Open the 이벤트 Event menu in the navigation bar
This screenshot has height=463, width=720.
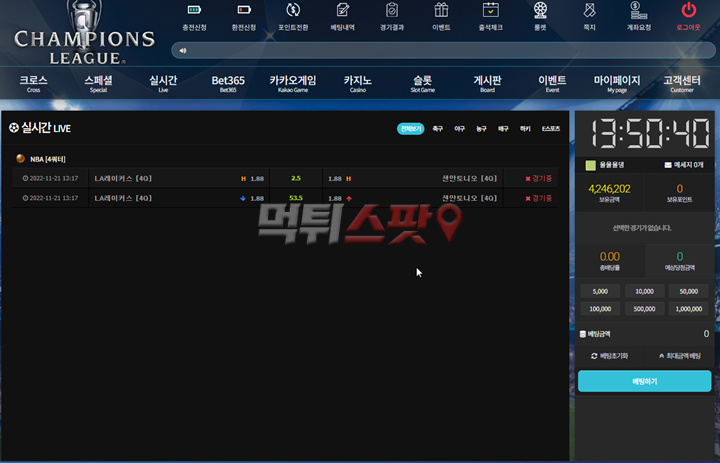click(x=552, y=83)
